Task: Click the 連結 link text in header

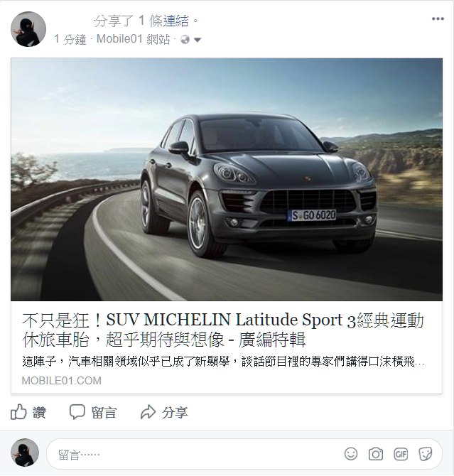Action: point(175,21)
